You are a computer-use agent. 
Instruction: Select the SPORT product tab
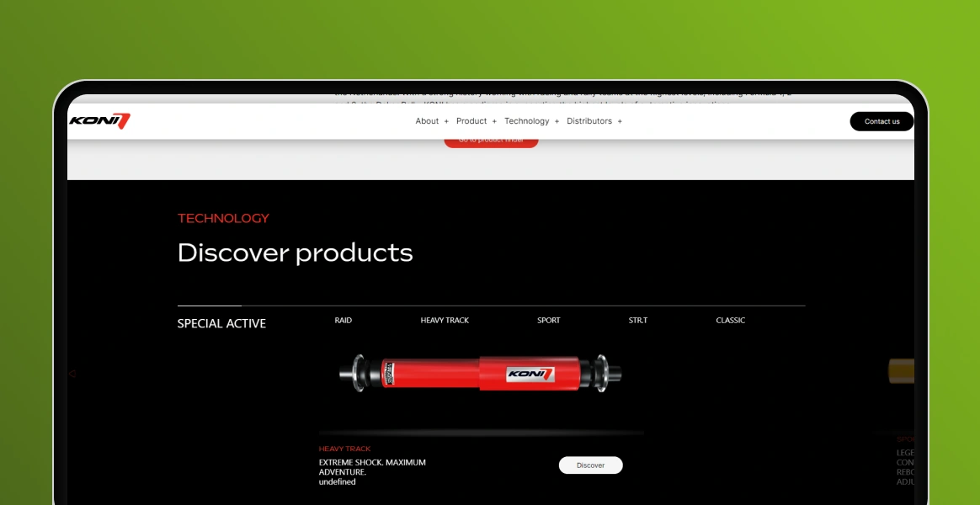click(549, 320)
